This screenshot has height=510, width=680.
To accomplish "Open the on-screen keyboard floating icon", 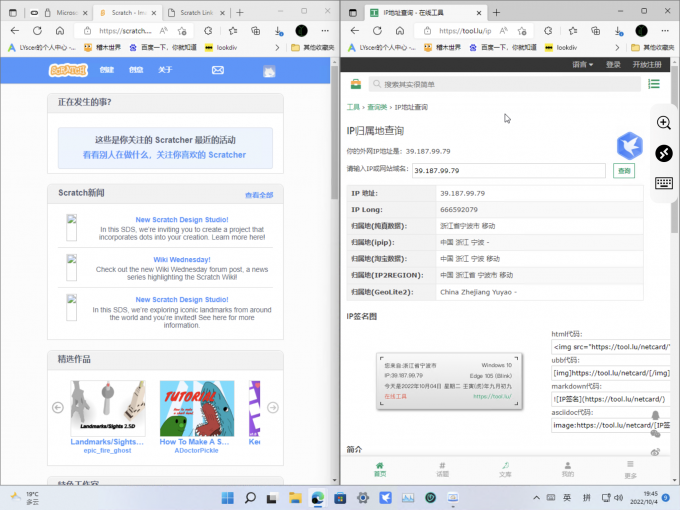I will 664,183.
